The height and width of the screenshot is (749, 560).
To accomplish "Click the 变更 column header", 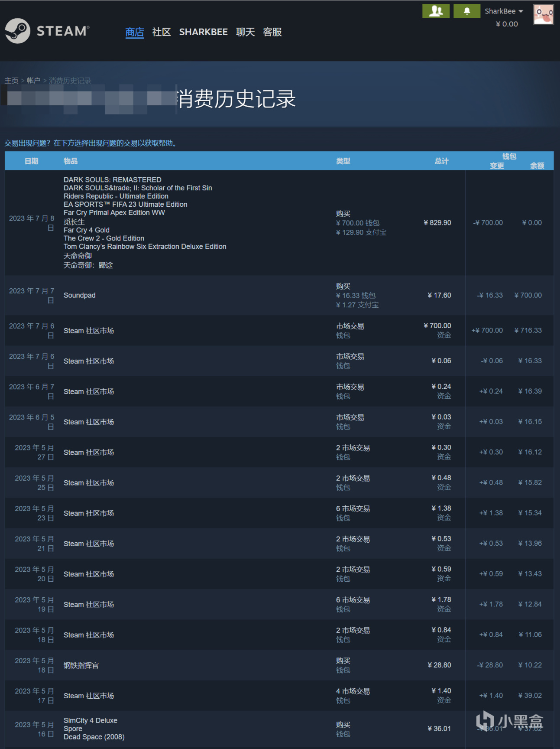I will tap(497, 166).
